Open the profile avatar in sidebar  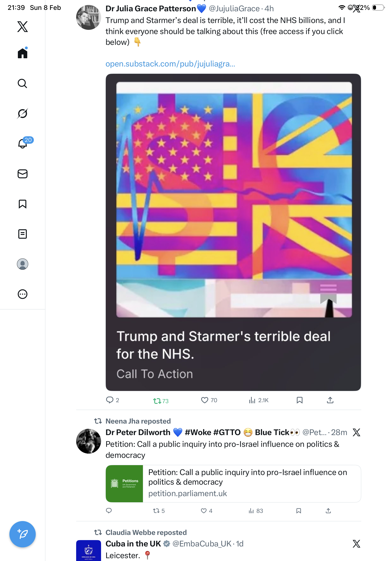tap(23, 264)
